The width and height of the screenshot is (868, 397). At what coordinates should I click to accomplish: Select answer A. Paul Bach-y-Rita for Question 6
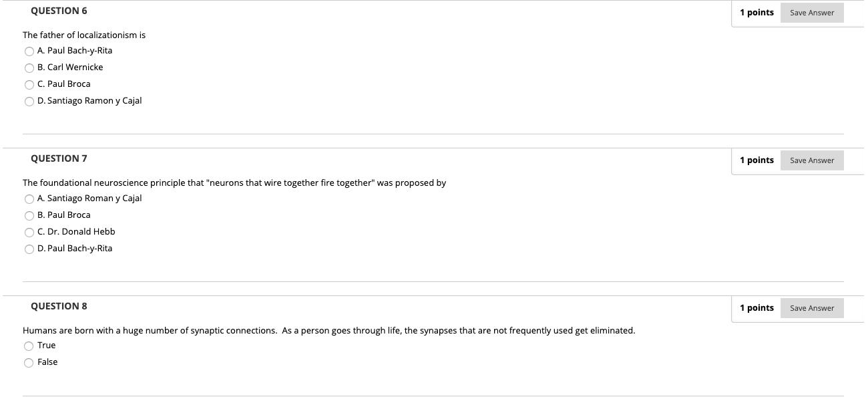click(29, 51)
